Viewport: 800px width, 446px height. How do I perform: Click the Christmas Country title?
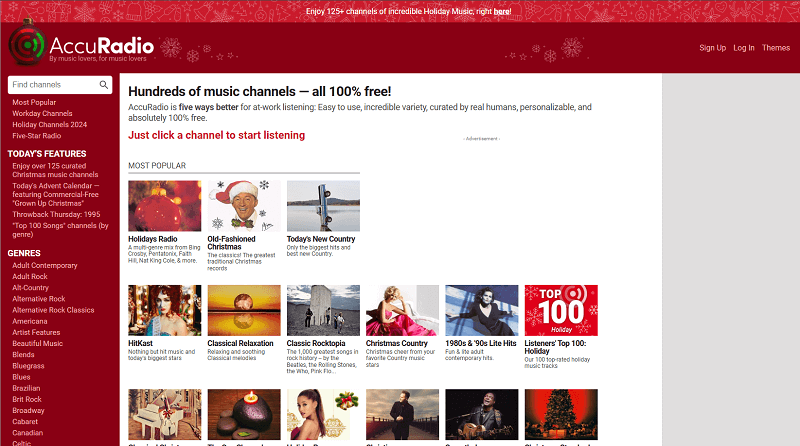point(396,343)
